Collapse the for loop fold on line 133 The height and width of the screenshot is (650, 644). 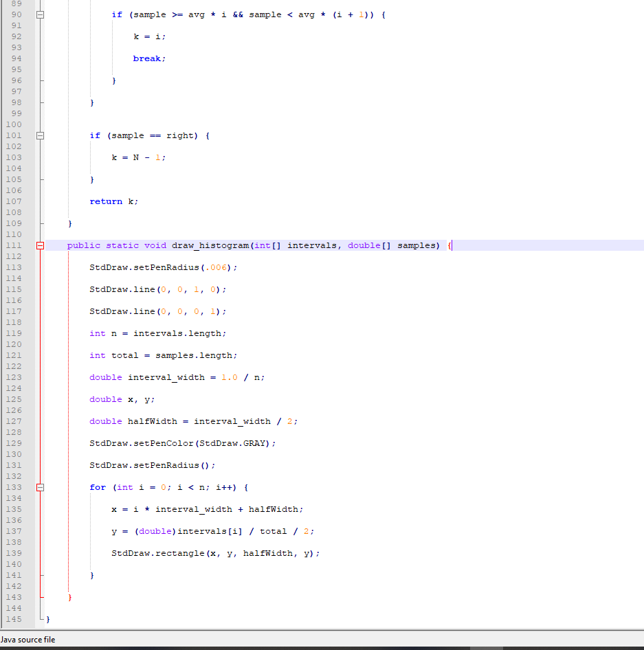point(39,487)
